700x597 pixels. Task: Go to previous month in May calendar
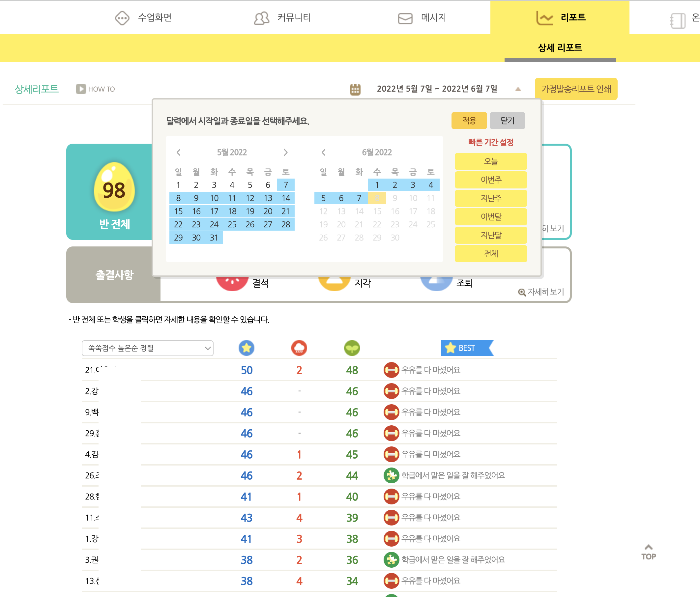(179, 152)
